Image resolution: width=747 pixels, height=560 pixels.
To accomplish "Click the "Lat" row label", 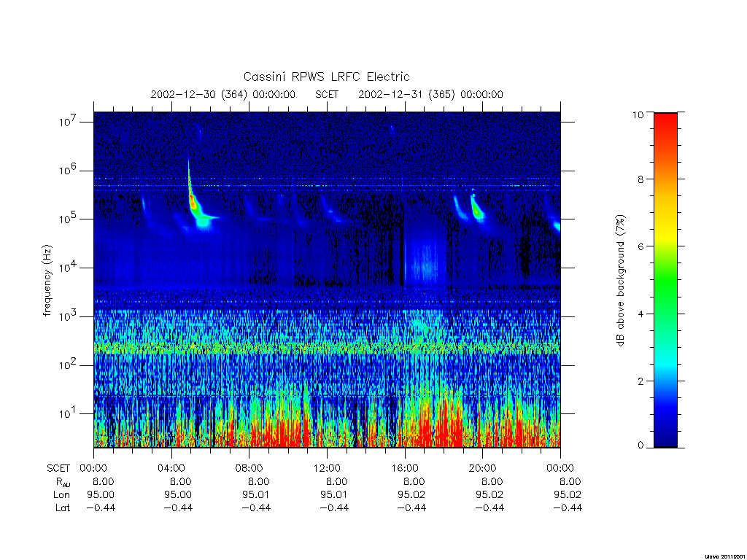I will pos(63,507).
